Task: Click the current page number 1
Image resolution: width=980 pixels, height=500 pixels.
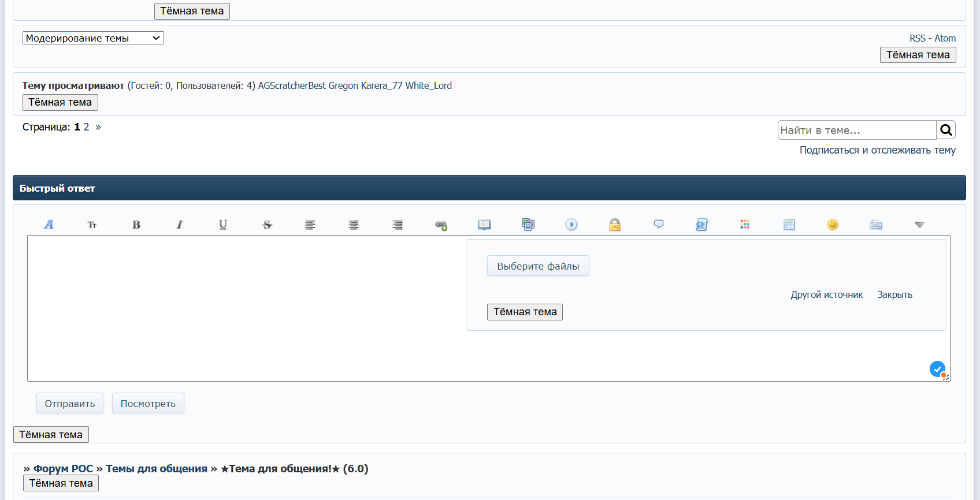Action: [77, 127]
